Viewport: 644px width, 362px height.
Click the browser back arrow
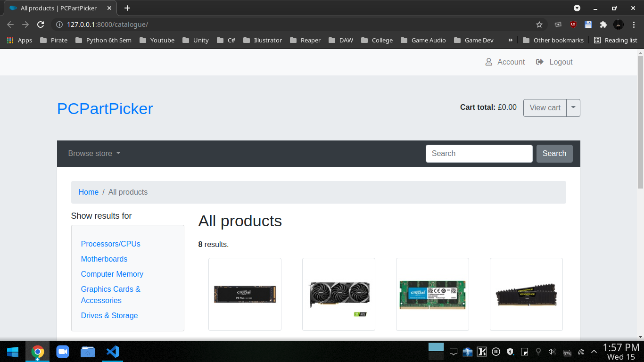point(10,25)
